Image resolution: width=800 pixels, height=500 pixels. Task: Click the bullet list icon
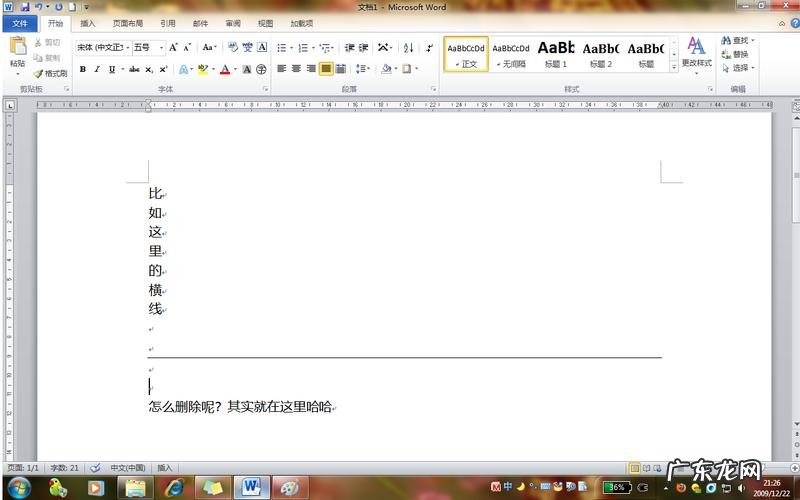point(281,47)
